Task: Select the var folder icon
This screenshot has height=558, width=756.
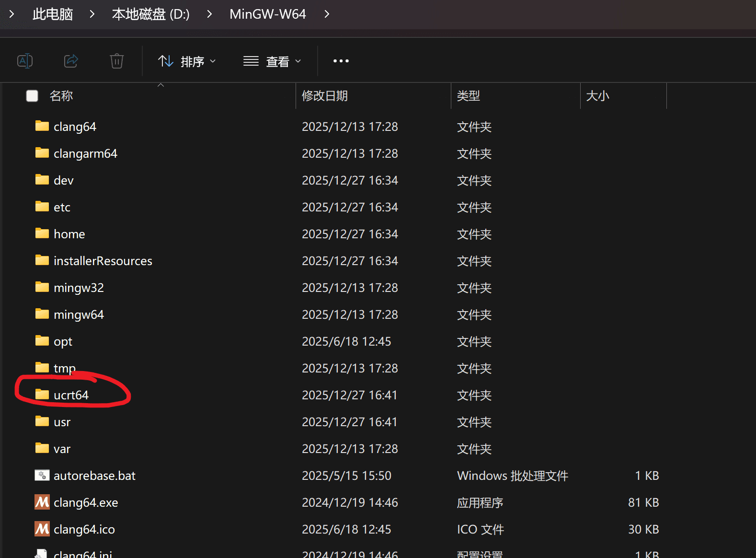Action: pyautogui.click(x=42, y=448)
